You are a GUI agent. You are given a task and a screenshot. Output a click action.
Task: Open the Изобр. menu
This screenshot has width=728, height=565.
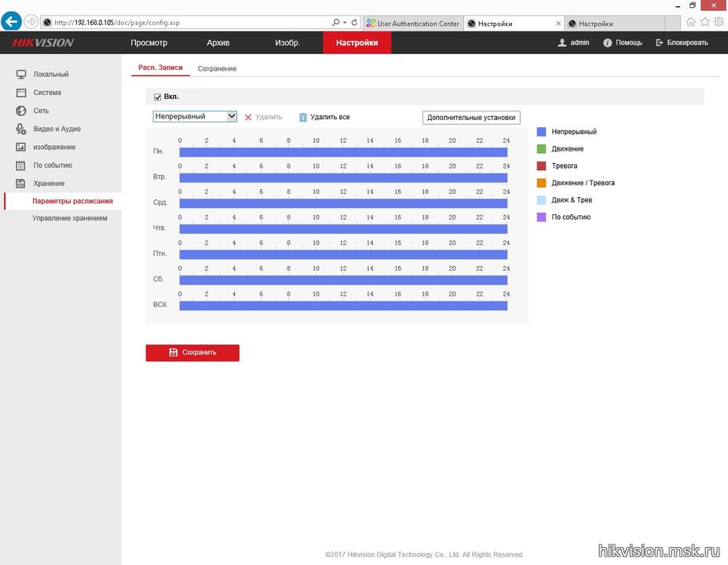pyautogui.click(x=287, y=42)
